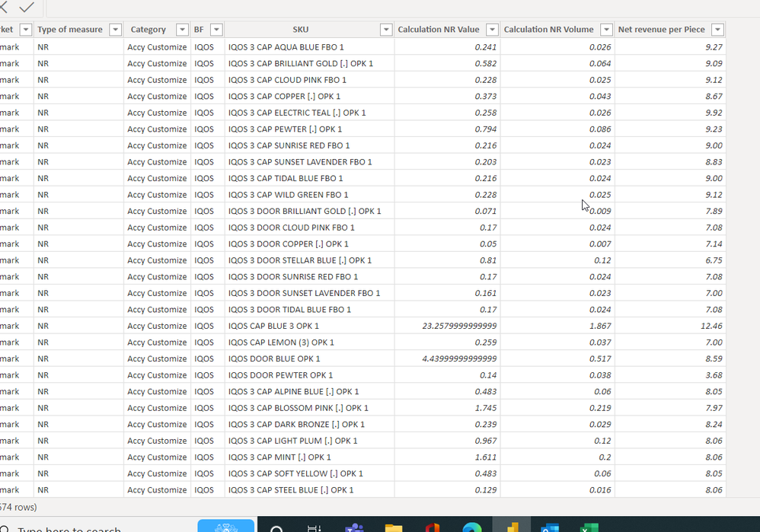Open filter dropdown for Calculation NR Volume column
Viewport: 760px width, 532px height.
coord(606,30)
